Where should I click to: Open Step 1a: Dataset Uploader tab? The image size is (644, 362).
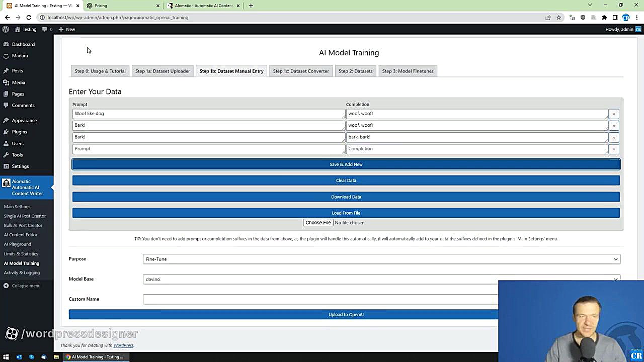pyautogui.click(x=163, y=71)
